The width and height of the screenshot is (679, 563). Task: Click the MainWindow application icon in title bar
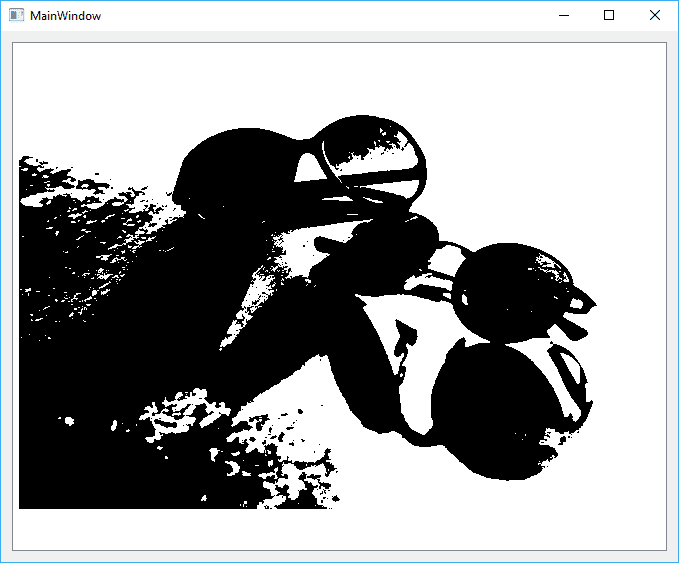(15, 16)
